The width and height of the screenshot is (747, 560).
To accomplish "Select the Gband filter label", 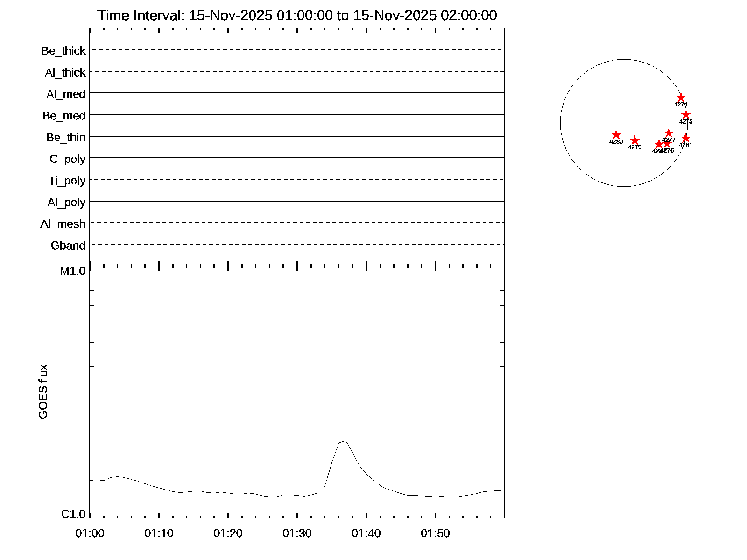I will tap(68, 245).
